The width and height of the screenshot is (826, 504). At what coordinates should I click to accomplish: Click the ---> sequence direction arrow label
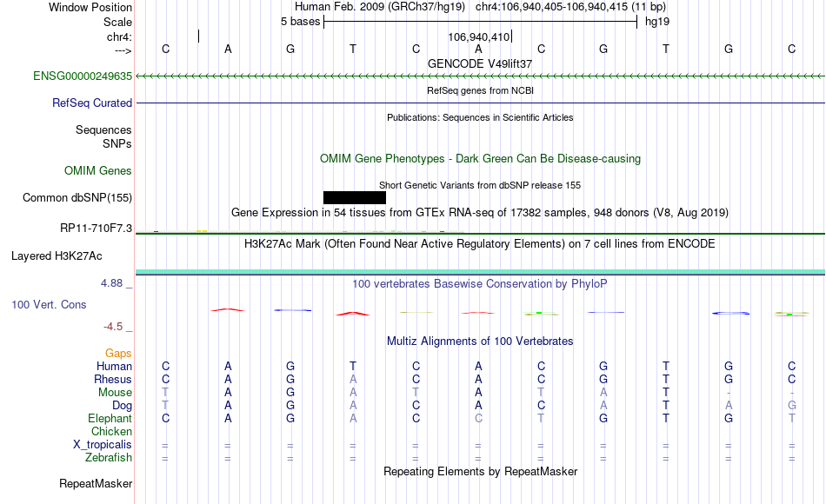[x=123, y=50]
